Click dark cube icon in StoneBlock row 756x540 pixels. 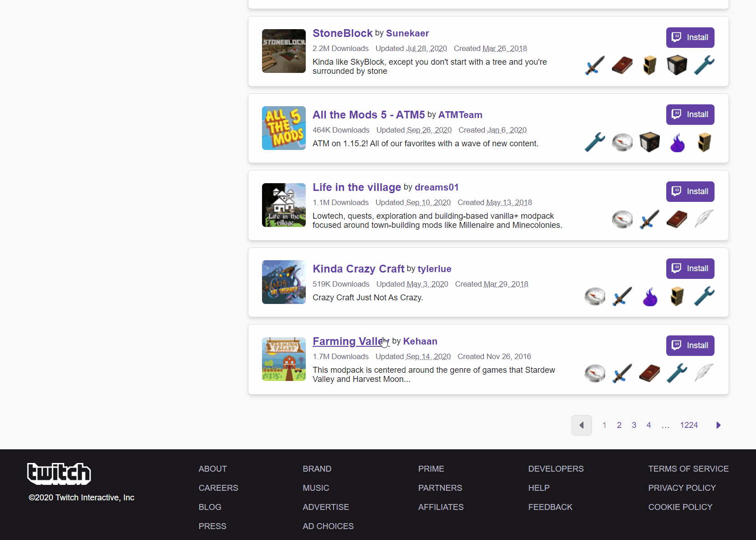pos(677,65)
